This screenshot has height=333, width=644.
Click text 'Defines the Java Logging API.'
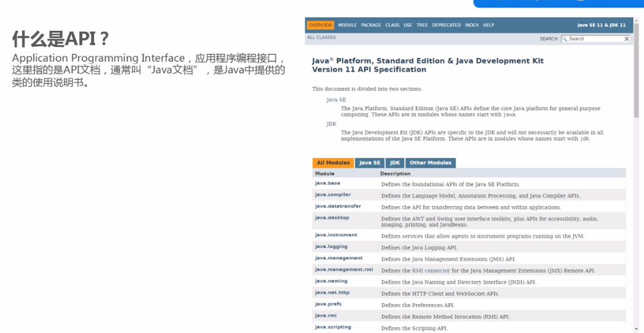(419, 248)
